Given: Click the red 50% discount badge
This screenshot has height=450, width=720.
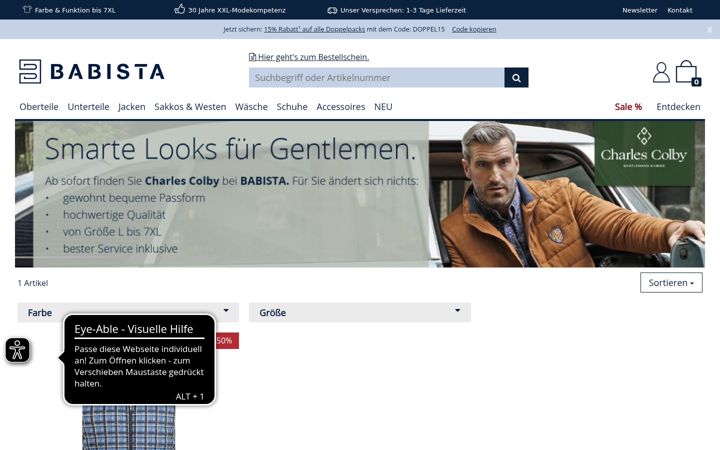Looking at the screenshot, I should pos(227,341).
